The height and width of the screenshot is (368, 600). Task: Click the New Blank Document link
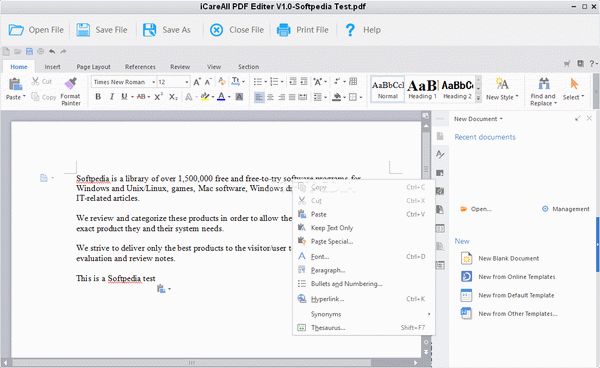click(x=509, y=259)
